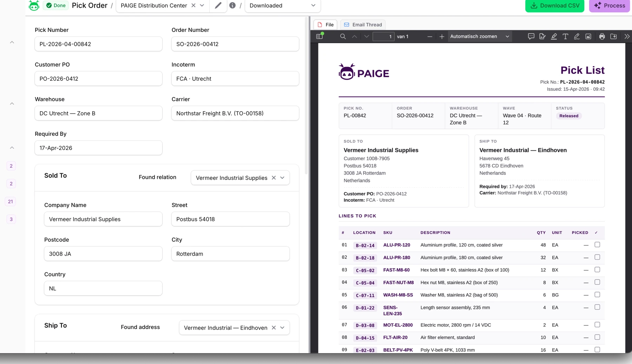
Task: Click the PDF zoom in plus icon
Action: 442,36
